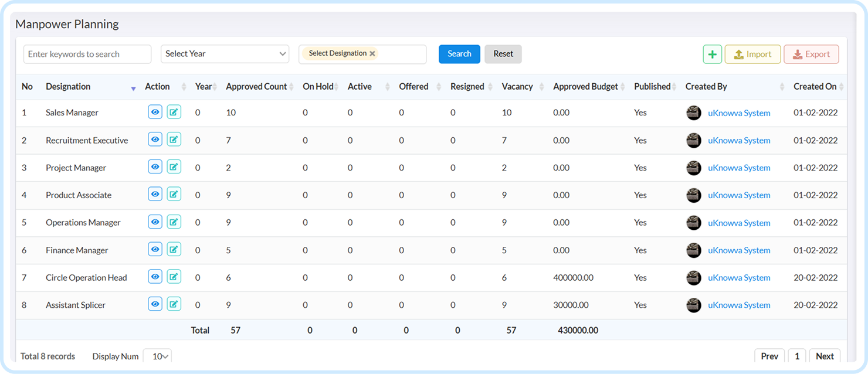Select the Operations Manager designation text

click(83, 223)
